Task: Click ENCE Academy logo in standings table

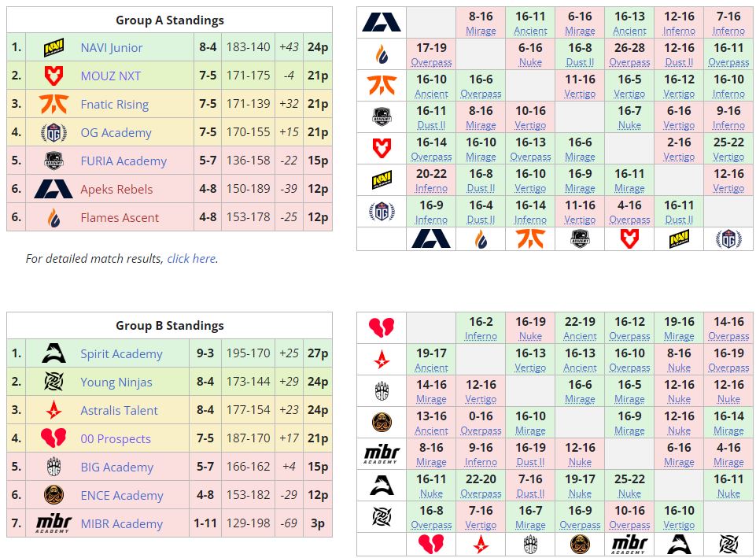Action: point(53,495)
